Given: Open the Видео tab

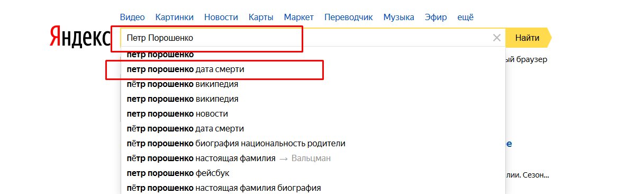Looking at the screenshot, I should [x=132, y=17].
